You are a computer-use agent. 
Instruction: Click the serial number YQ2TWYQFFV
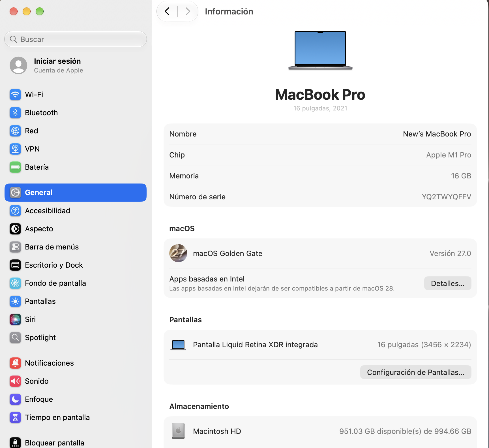point(447,197)
